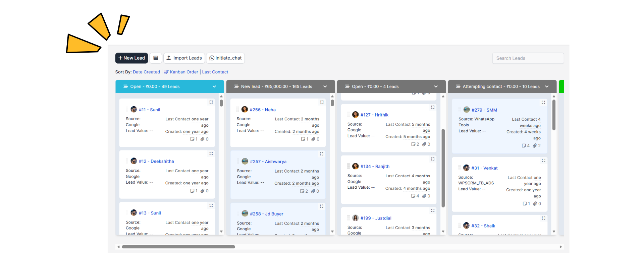Click drag handle on #12 Deekshitha card
Image resolution: width=644 pixels, height=253 pixels.
point(127,161)
